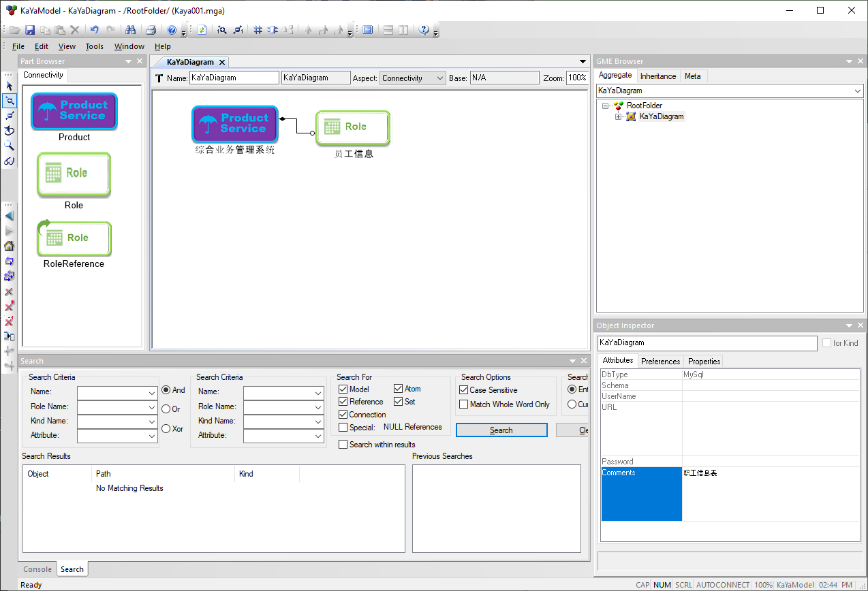Close the Part Browser panel
868x591 pixels.
tap(140, 61)
